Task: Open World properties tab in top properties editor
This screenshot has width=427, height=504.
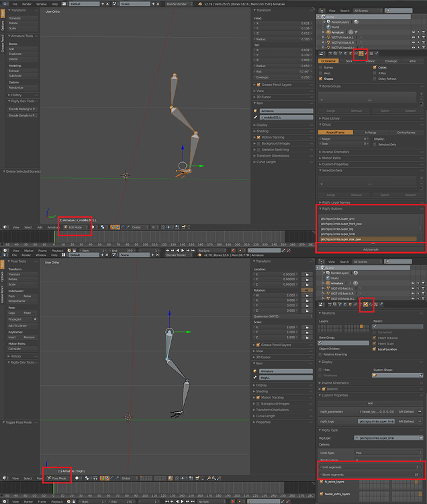Action: (x=346, y=53)
